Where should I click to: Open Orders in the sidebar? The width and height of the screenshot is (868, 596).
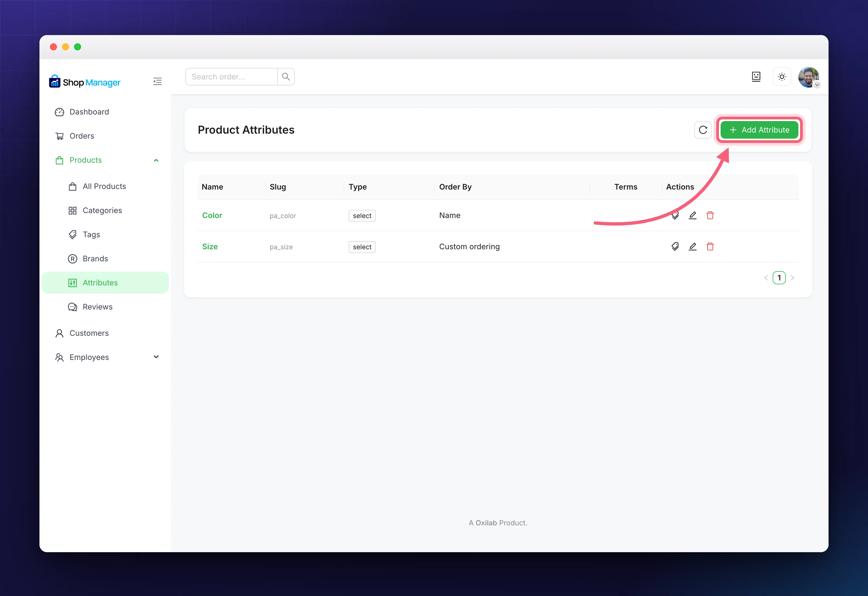[x=105, y=136]
